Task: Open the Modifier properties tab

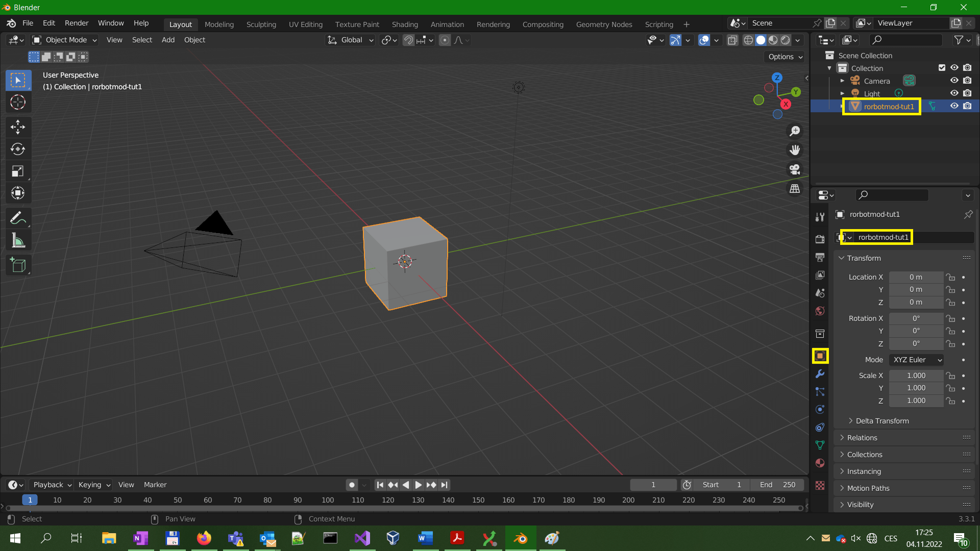Action: tap(820, 374)
